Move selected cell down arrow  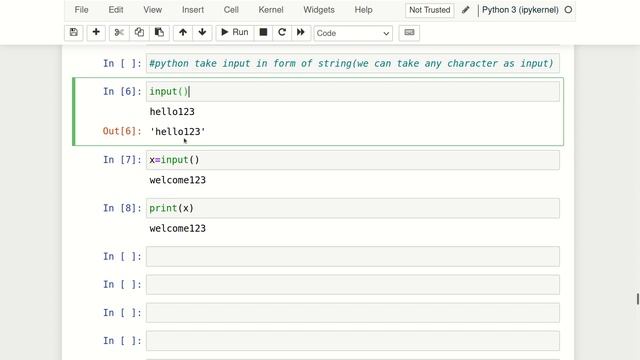click(x=202, y=33)
